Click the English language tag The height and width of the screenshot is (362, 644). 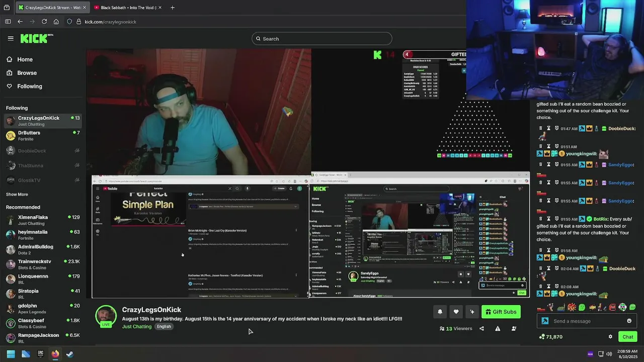(x=164, y=326)
